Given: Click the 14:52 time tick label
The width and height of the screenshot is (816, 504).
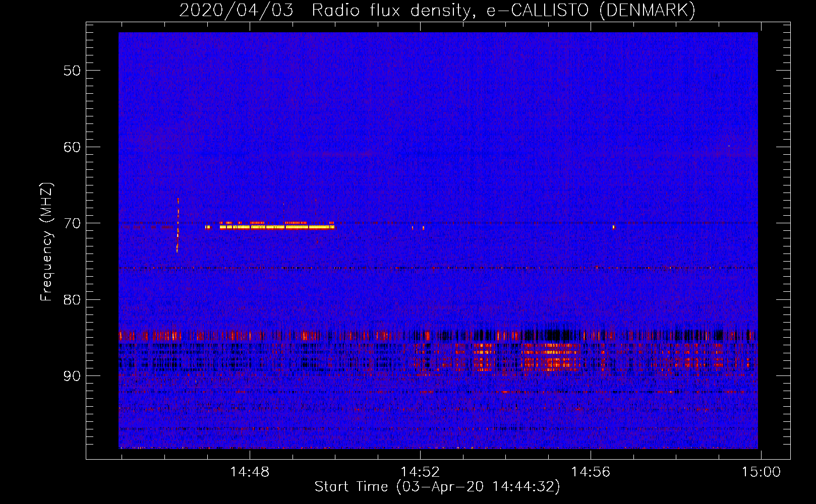Looking at the screenshot, I should coord(420,472).
